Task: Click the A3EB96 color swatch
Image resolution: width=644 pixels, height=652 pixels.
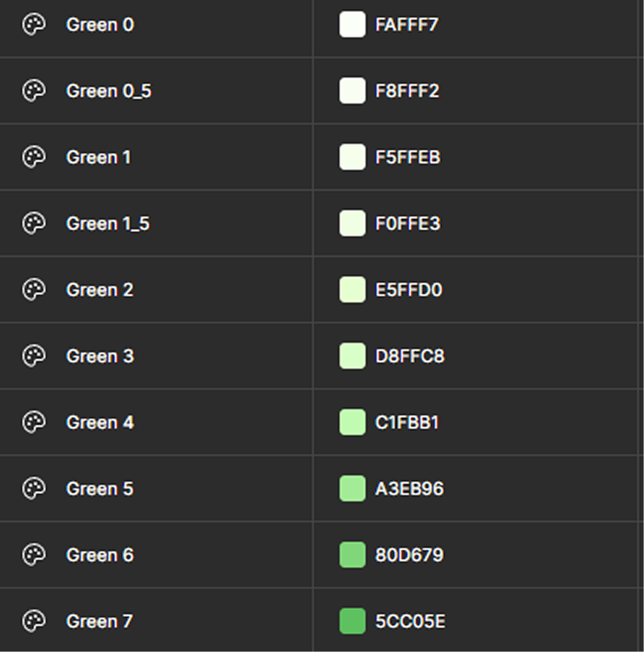Action: (352, 489)
